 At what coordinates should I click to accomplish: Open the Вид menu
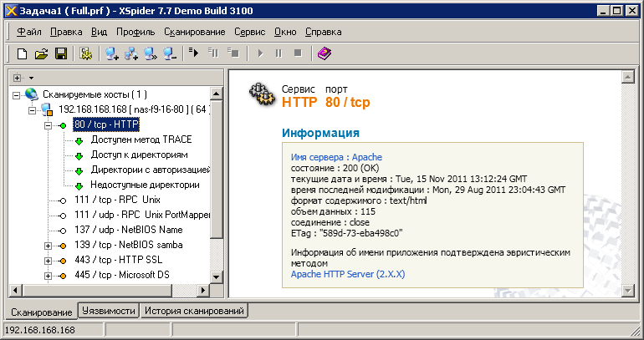(99, 32)
